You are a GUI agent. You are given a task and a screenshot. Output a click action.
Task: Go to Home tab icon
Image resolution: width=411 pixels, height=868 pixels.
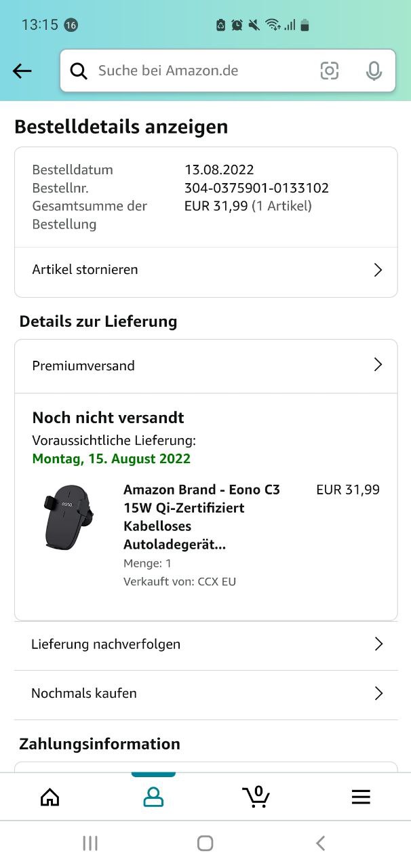pos(50,797)
